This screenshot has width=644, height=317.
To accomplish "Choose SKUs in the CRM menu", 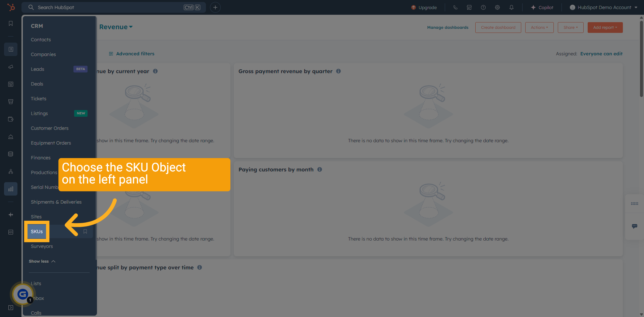I will 37,231.
